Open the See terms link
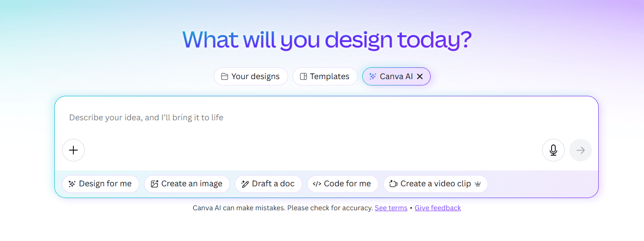Image resolution: width=644 pixels, height=241 pixels. [391, 208]
